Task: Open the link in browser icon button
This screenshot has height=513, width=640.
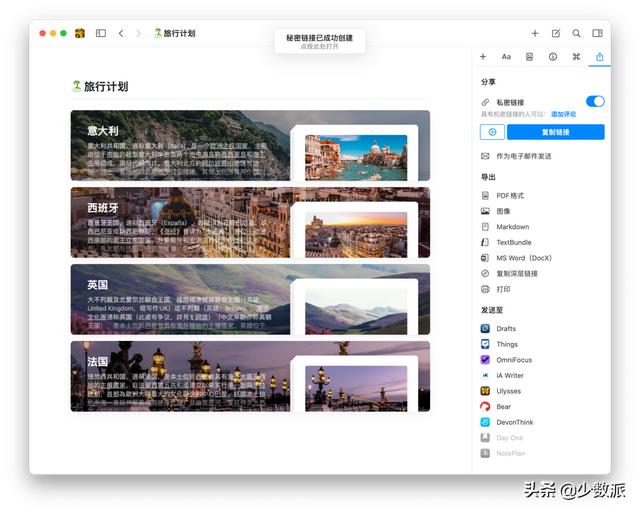Action: coord(492,132)
